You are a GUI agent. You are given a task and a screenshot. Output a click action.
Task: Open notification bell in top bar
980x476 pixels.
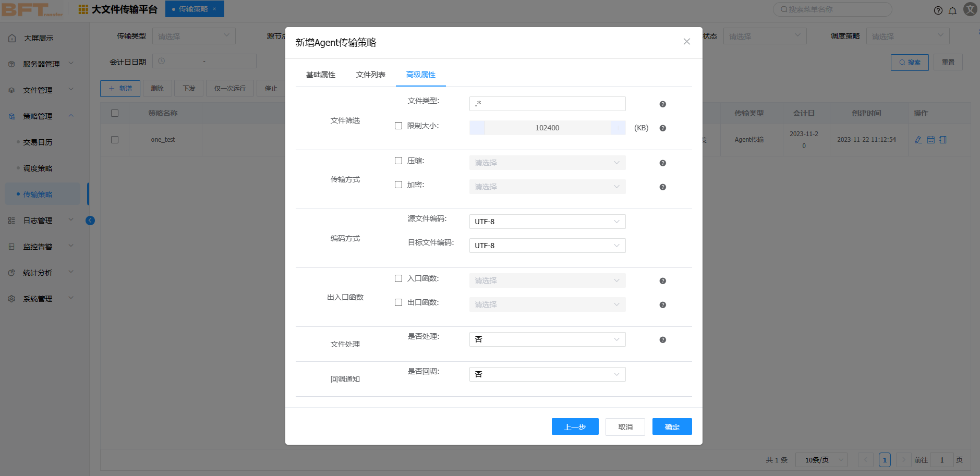pyautogui.click(x=952, y=10)
